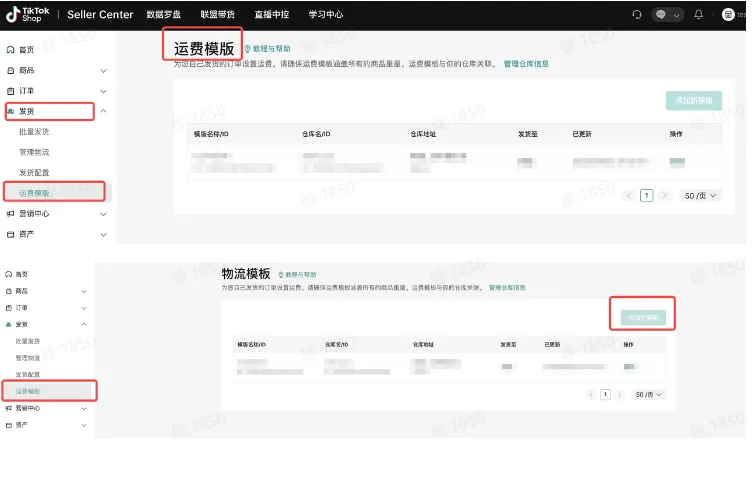Select page 1 in lower pagination
The width and height of the screenshot is (754, 489).
pyautogui.click(x=605, y=395)
